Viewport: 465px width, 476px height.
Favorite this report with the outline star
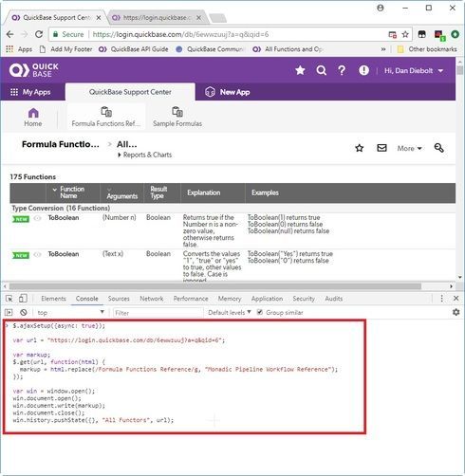coord(360,148)
